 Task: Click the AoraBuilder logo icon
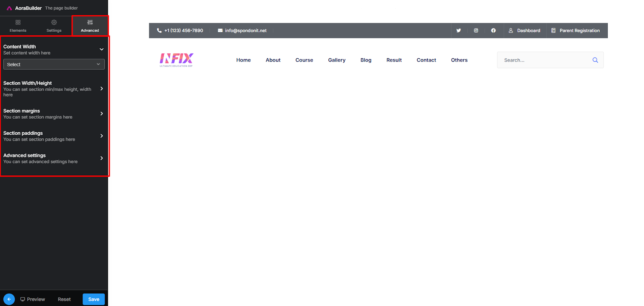point(9,8)
